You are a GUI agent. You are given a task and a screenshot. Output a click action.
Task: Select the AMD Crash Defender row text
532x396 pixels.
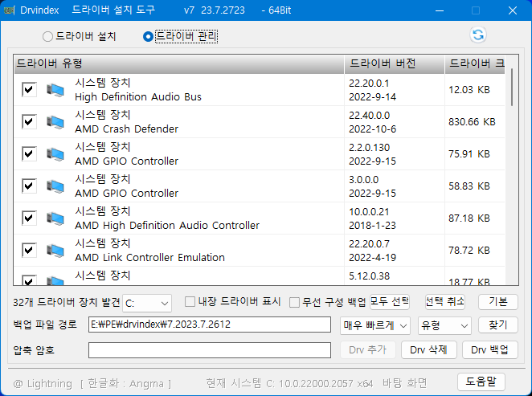pos(126,129)
